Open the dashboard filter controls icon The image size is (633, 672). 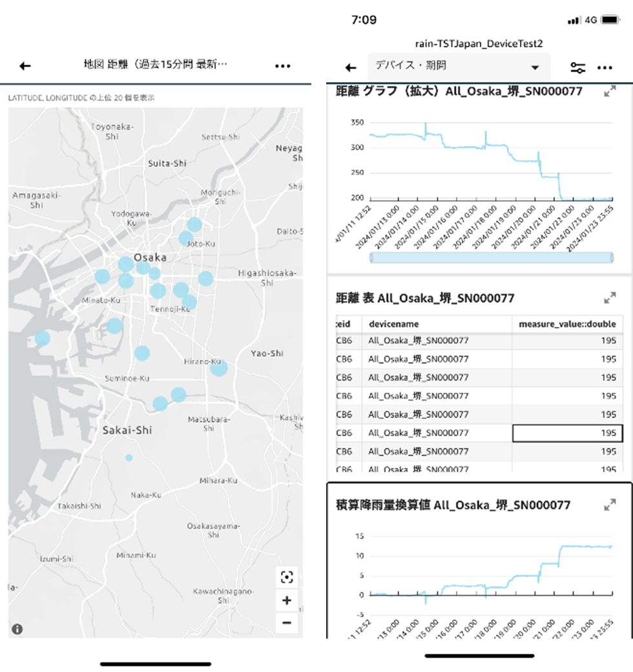(x=577, y=68)
